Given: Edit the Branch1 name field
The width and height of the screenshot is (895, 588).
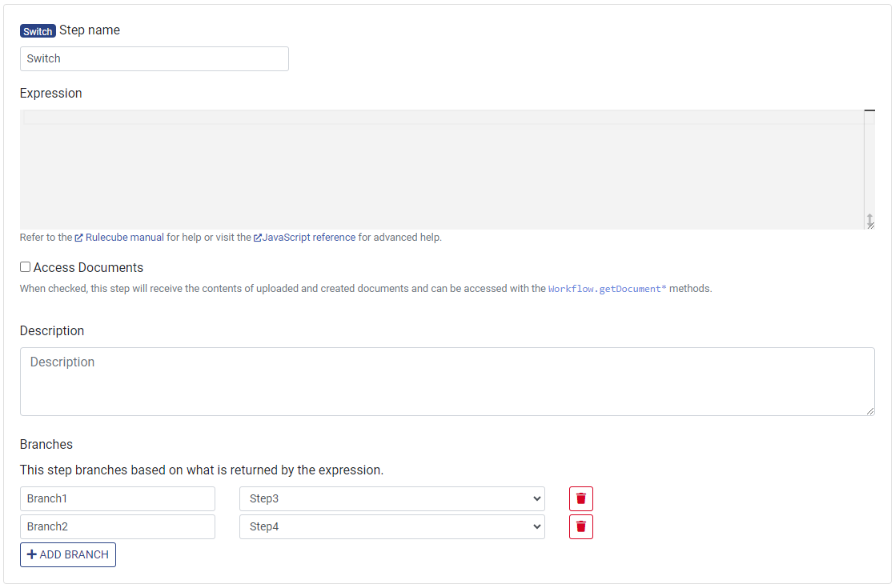Looking at the screenshot, I should [x=117, y=498].
